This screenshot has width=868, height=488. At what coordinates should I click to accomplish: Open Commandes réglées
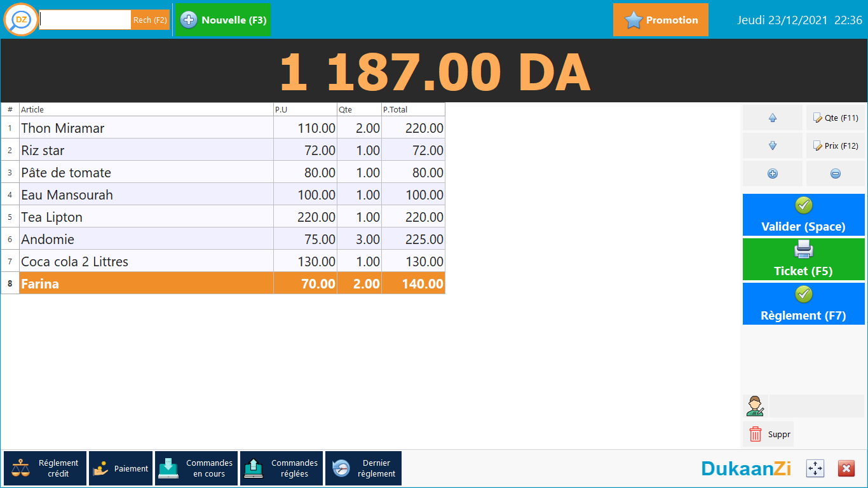click(x=281, y=469)
